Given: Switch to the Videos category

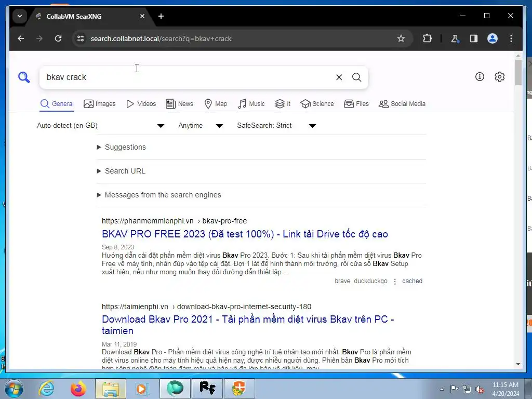Looking at the screenshot, I should click(141, 104).
